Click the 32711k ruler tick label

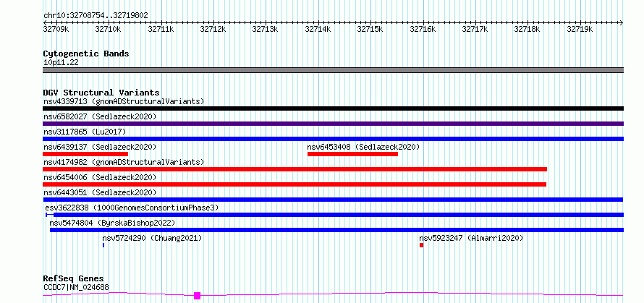(161, 29)
